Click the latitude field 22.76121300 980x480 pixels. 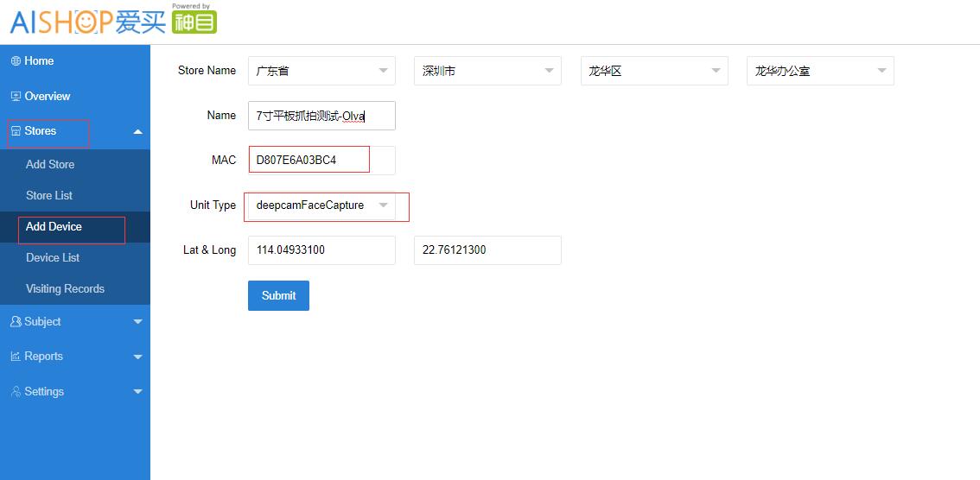[487, 250]
